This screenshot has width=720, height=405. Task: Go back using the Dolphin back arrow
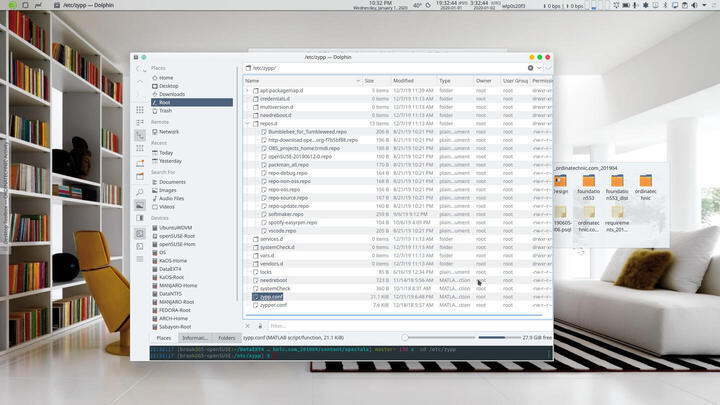tap(140, 68)
